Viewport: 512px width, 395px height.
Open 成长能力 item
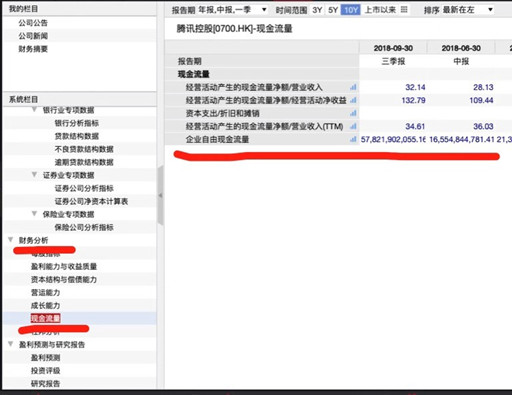pyautogui.click(x=45, y=305)
